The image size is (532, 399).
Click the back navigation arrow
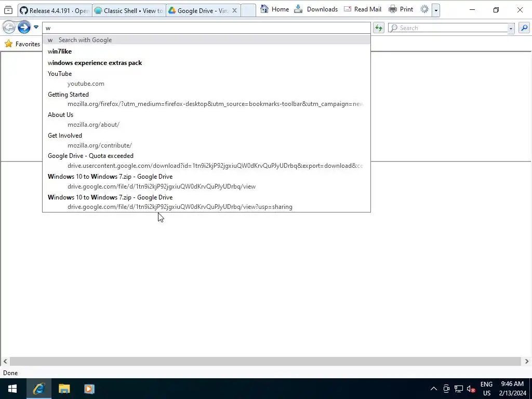pyautogui.click(x=9, y=27)
